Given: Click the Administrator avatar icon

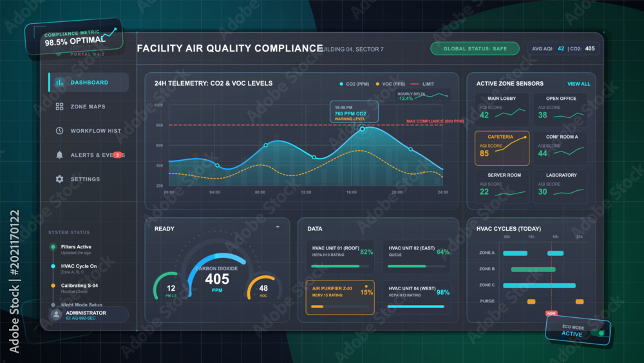Looking at the screenshot, I should (x=56, y=315).
